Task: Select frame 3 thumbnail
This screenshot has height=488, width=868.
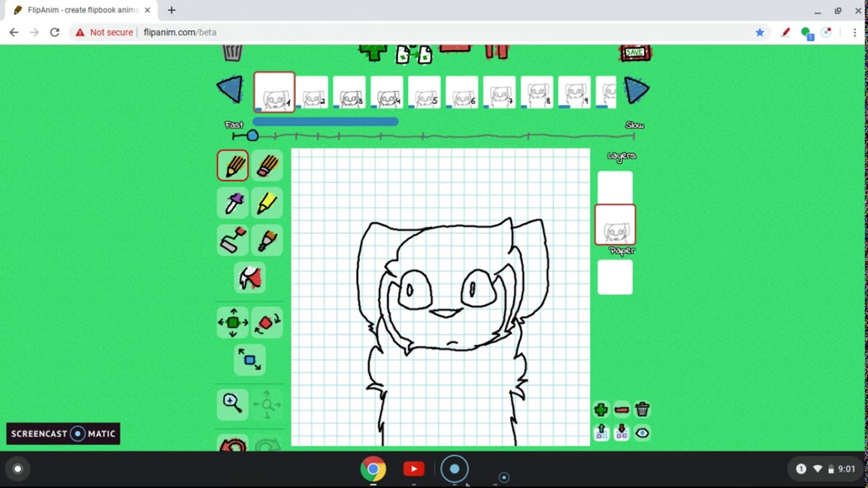Action: pyautogui.click(x=349, y=92)
